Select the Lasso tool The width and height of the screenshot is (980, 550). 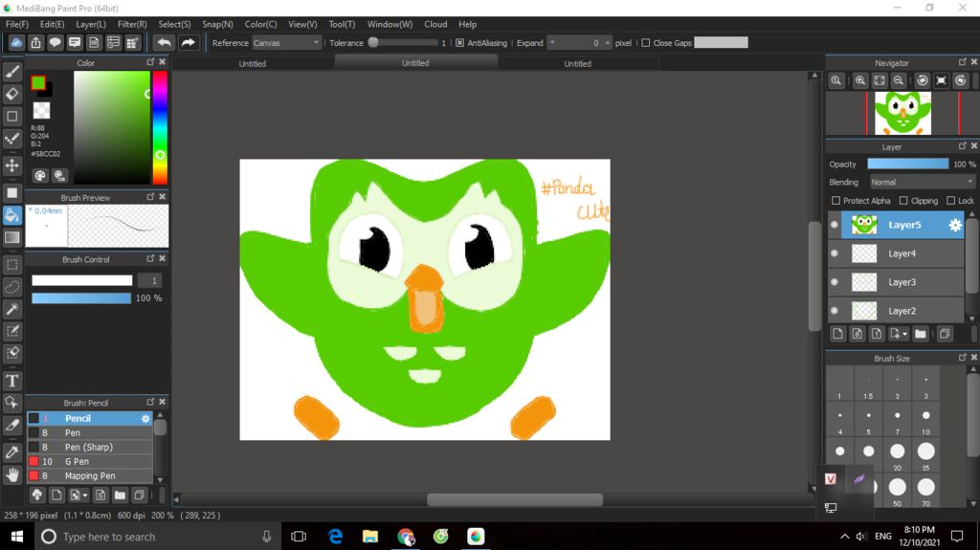(11, 287)
